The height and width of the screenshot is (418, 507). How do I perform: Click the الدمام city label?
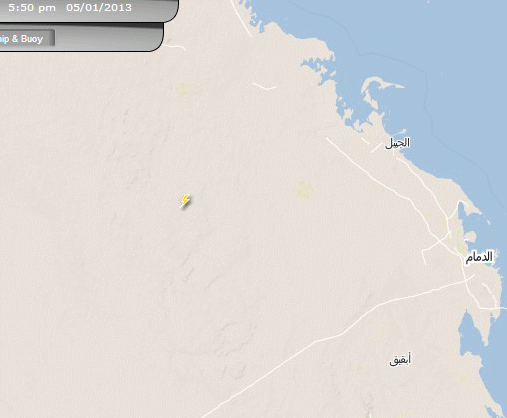click(x=479, y=257)
